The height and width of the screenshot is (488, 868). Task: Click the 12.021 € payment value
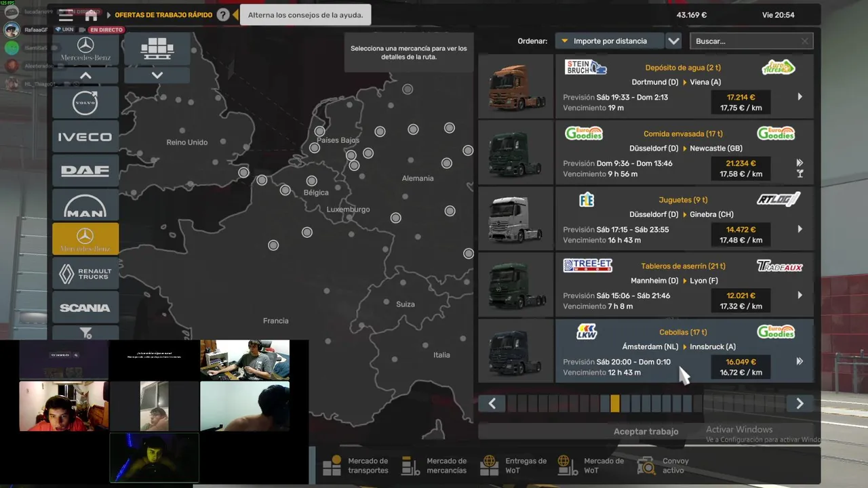point(740,296)
